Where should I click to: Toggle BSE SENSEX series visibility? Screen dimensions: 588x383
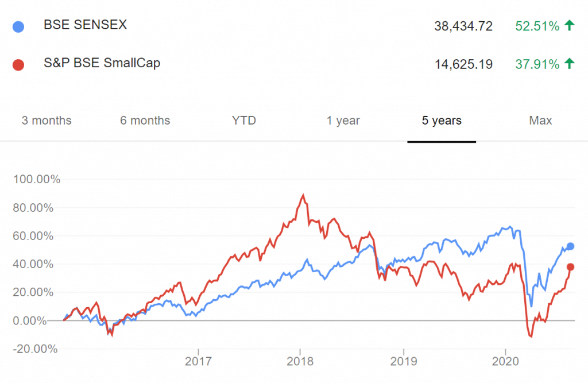(84, 25)
